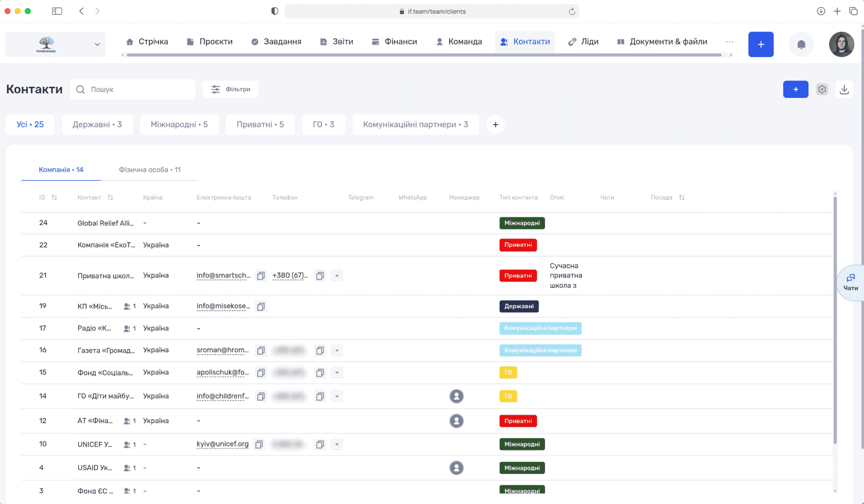Copy email info@misekose… of contact 19
The height and width of the screenshot is (504, 864).
(x=261, y=307)
